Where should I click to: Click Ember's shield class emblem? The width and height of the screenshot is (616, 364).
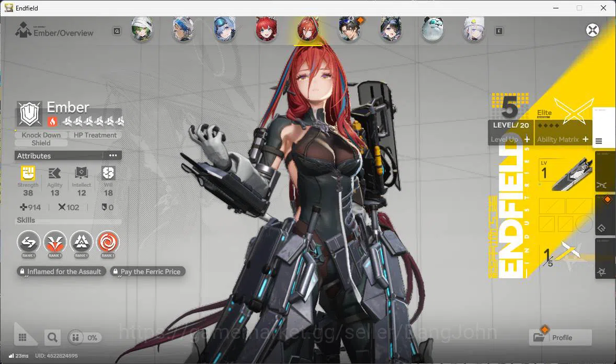[29, 114]
